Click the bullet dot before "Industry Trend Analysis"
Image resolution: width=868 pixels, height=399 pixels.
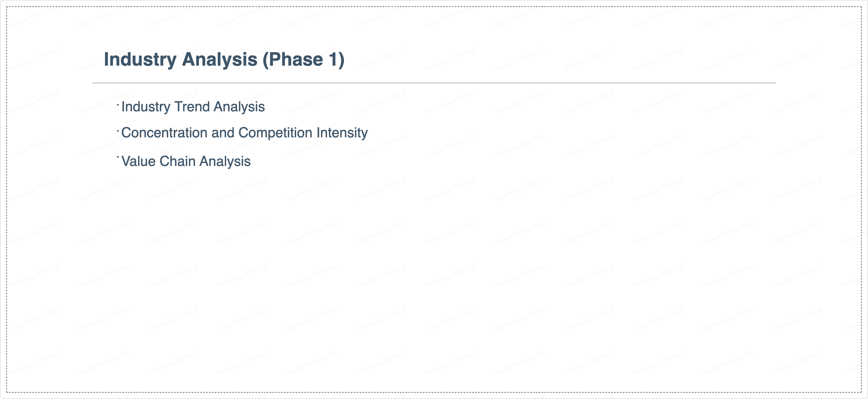(x=118, y=105)
